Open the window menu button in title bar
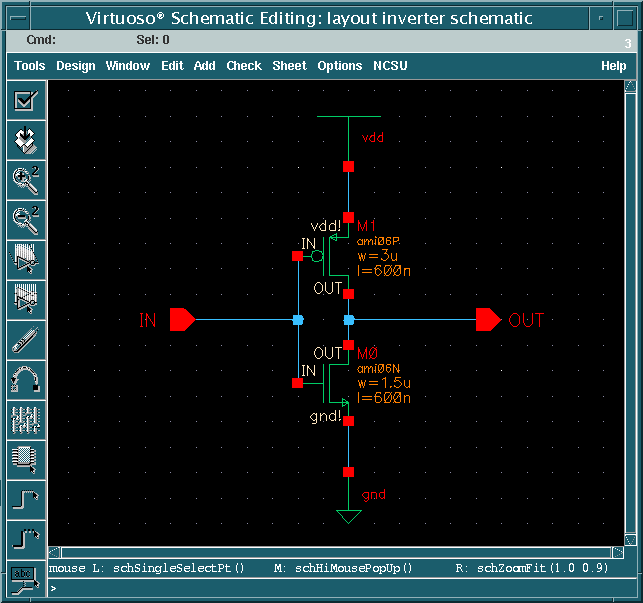 click(x=19, y=18)
